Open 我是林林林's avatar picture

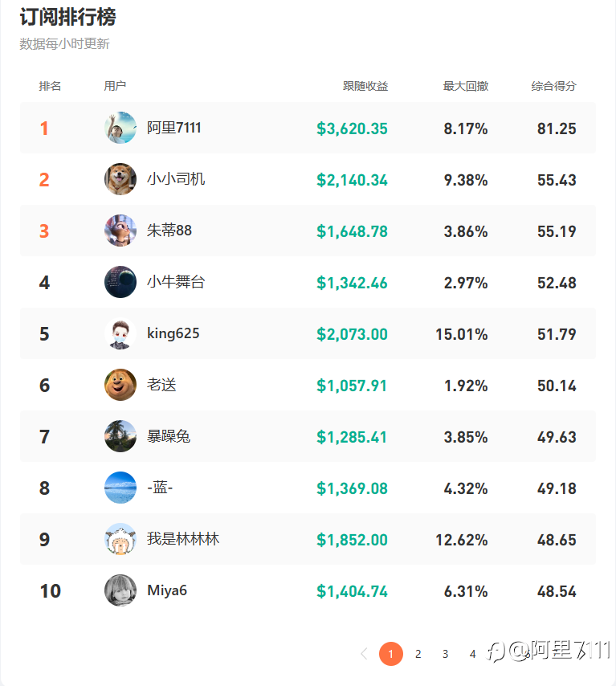coord(120,539)
